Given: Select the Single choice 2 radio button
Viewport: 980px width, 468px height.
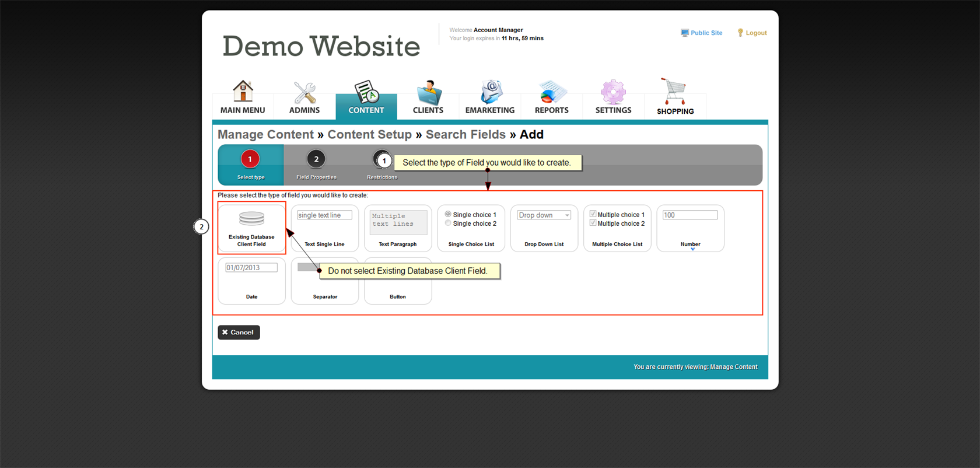Looking at the screenshot, I should [448, 223].
